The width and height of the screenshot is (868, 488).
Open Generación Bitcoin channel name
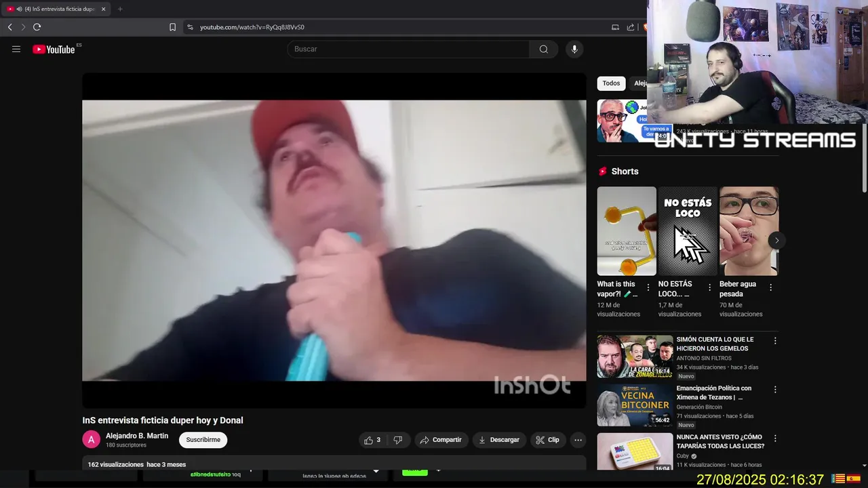click(699, 407)
